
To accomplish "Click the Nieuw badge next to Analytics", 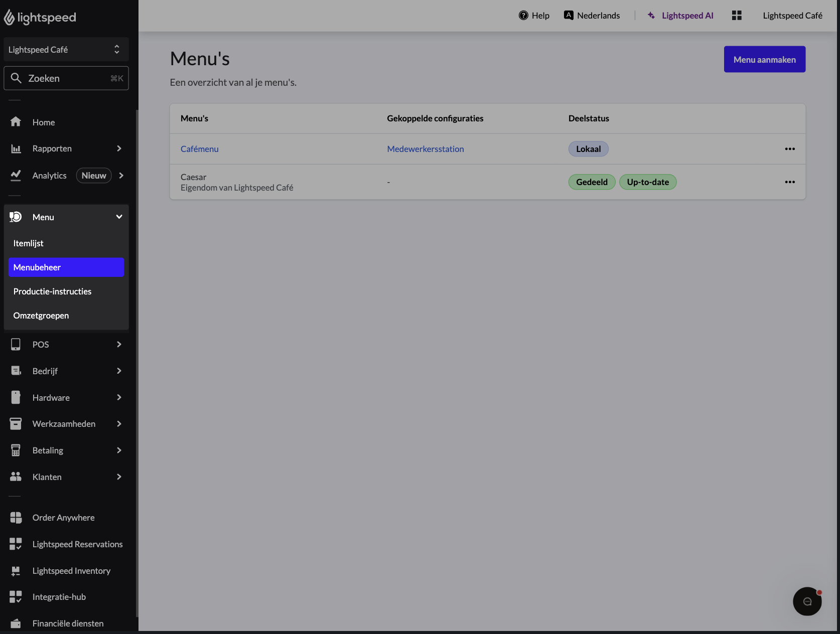I will [94, 176].
